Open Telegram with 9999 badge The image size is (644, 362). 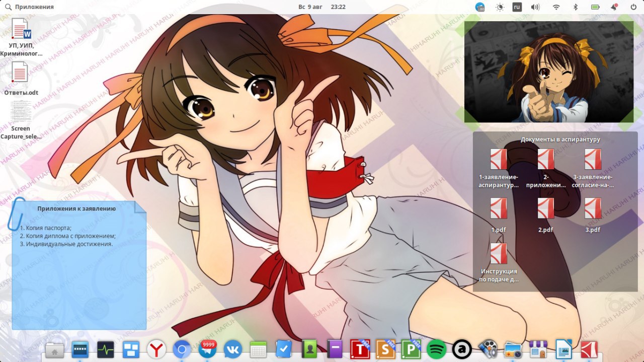207,349
